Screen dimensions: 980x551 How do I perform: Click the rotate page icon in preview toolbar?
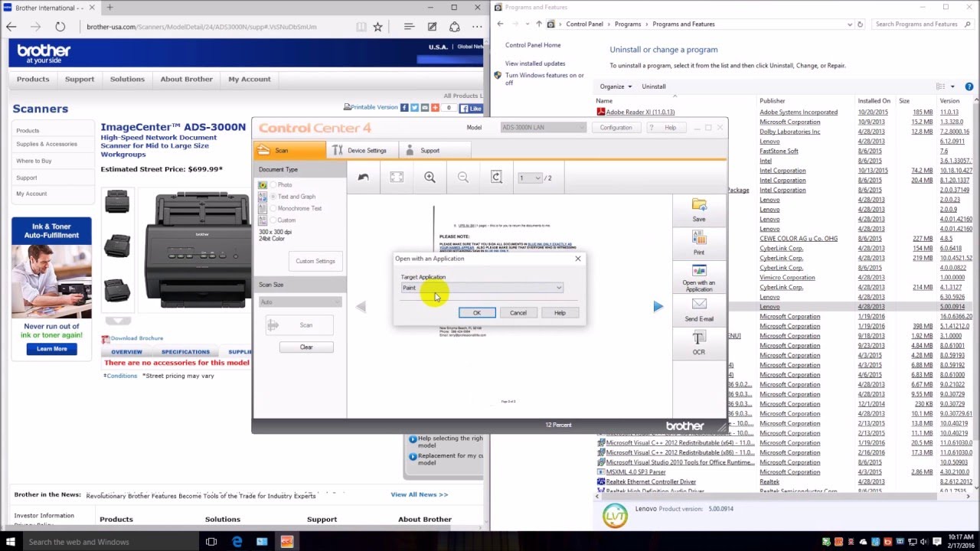(496, 177)
